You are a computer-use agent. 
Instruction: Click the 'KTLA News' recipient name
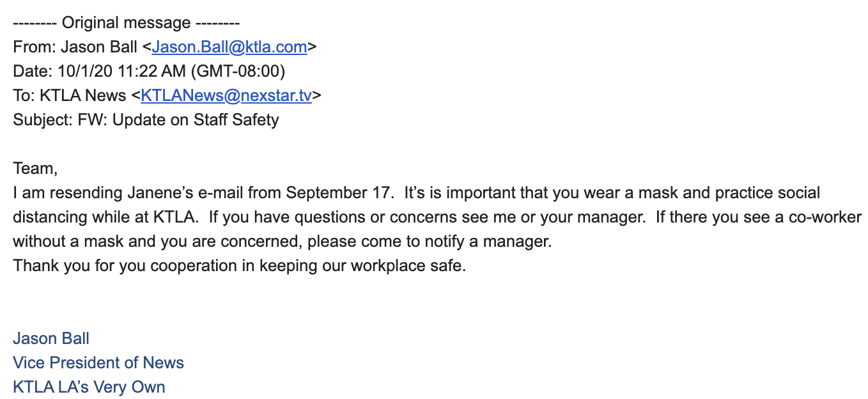coord(83,95)
